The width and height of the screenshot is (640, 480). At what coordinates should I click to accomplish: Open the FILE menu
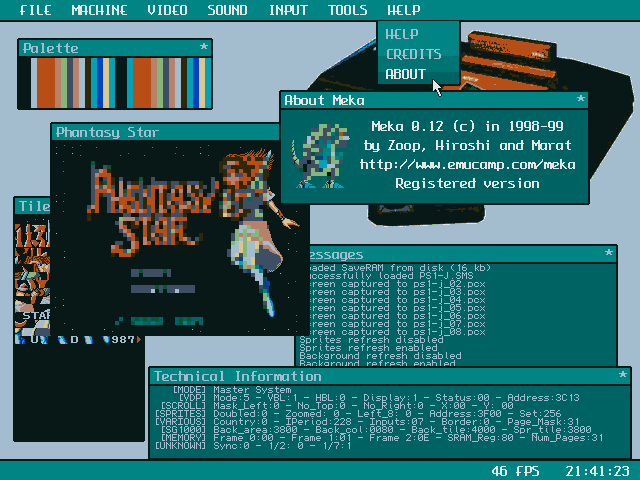(x=36, y=10)
